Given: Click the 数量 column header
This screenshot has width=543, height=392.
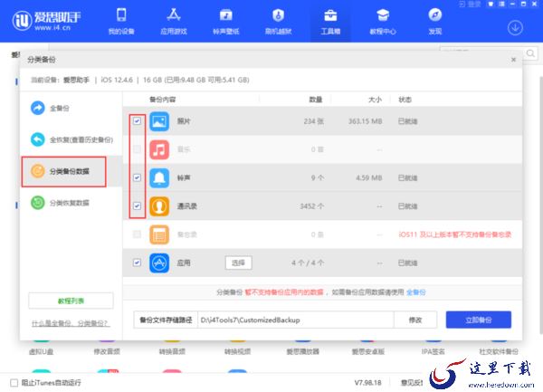Looking at the screenshot, I should click(316, 100).
